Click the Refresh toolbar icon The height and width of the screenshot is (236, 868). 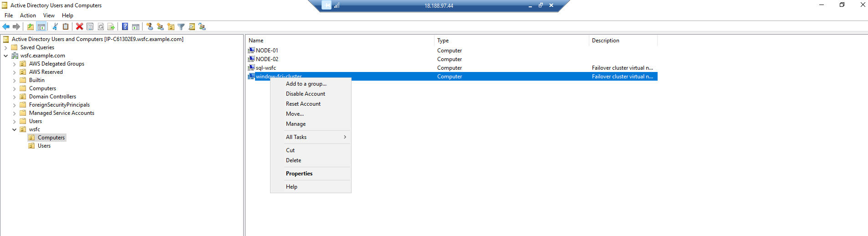[101, 27]
